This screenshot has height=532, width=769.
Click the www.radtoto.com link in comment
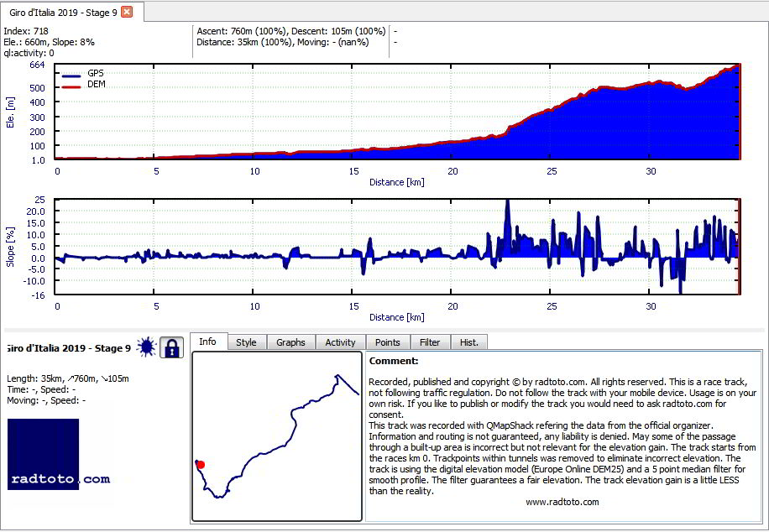pyautogui.click(x=562, y=502)
